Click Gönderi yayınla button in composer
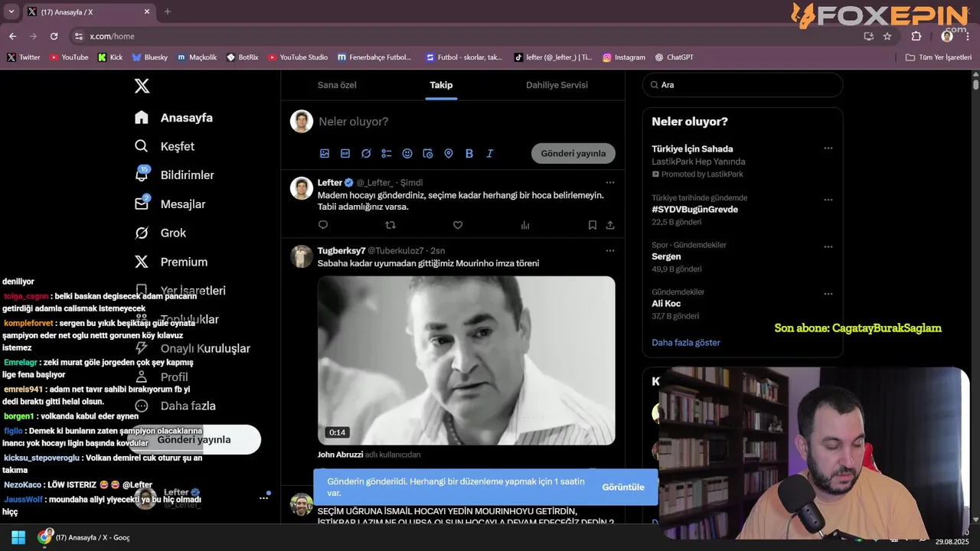Image resolution: width=980 pixels, height=551 pixels. [x=573, y=153]
